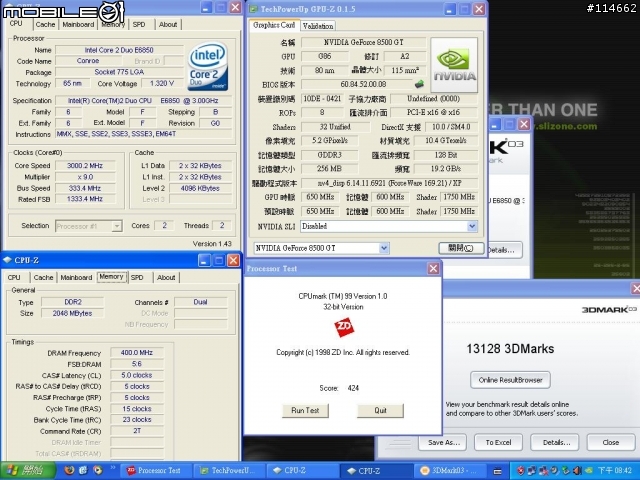Open Mainboard tab in lower CPU-Z window

(x=76, y=278)
